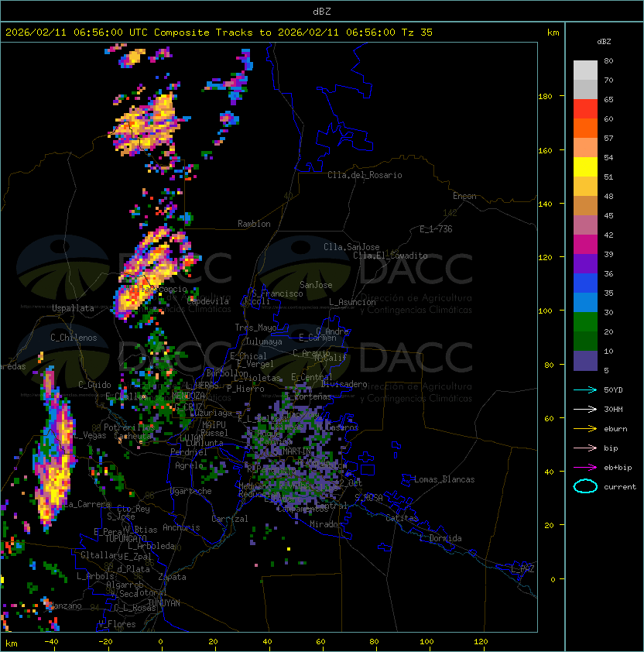Viewport: 644px width, 652px height.
Task: Click the 'Uspallata' place label
Action: [x=73, y=308]
